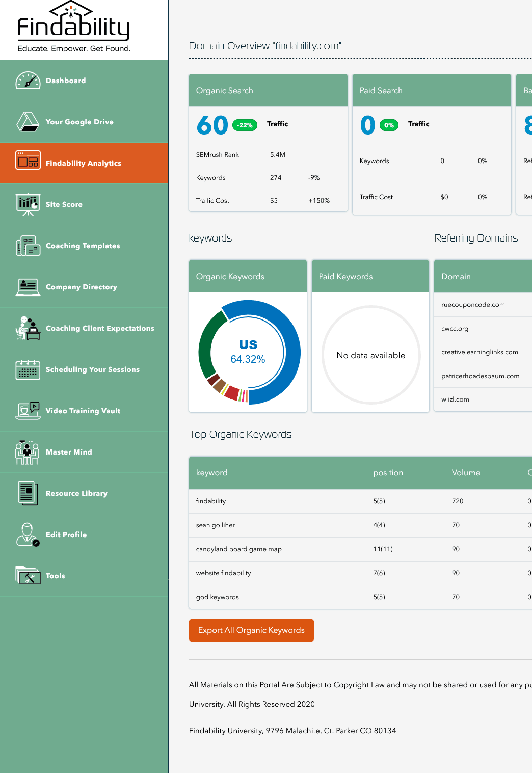Click Export All Organic Keywords button
Viewport: 532px width, 773px height.
click(251, 630)
